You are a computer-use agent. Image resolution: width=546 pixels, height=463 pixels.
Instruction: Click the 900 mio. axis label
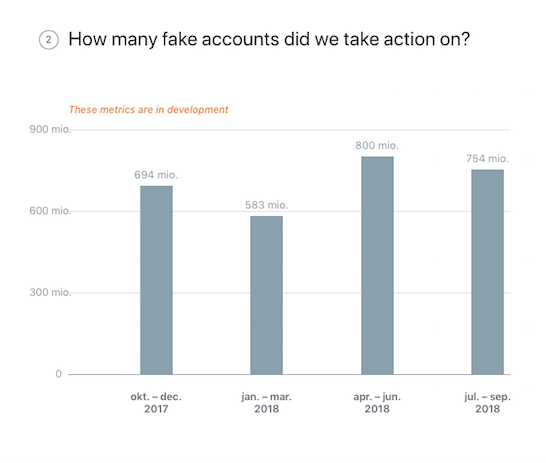click(50, 129)
